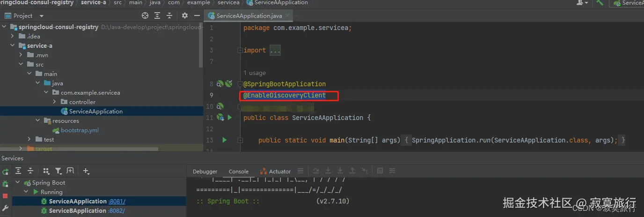644x217 pixels.
Task: Collapse the service-a module
Action: tap(13, 45)
